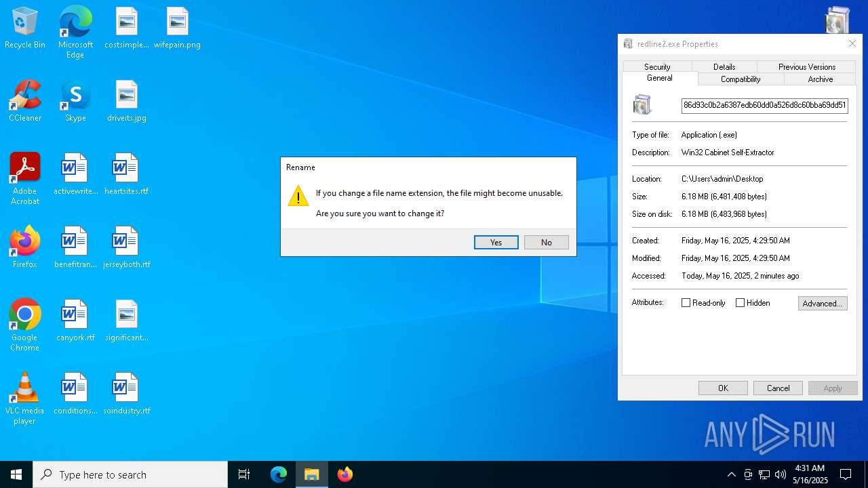Open the Recycle Bin desktop icon
The width and height of the screenshot is (868, 488).
[25, 28]
